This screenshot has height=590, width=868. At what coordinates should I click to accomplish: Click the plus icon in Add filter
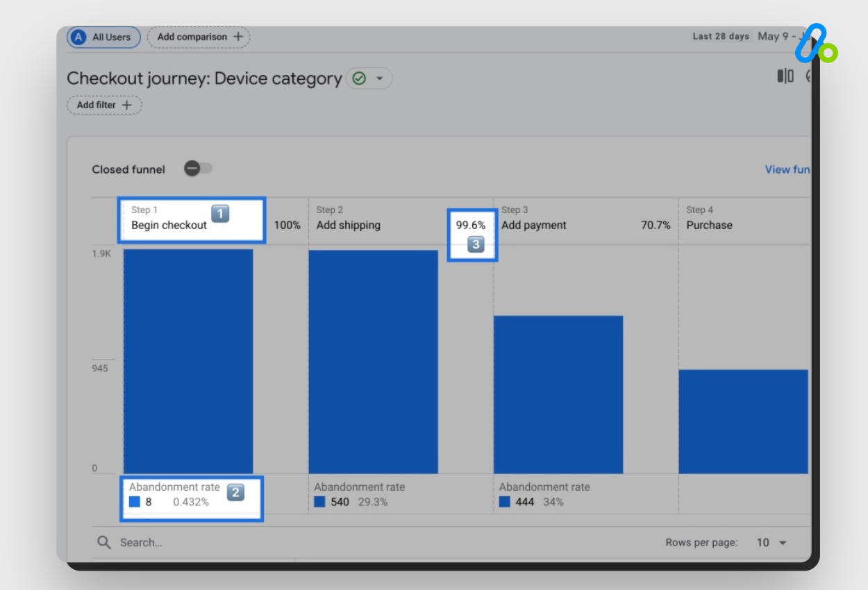(127, 105)
